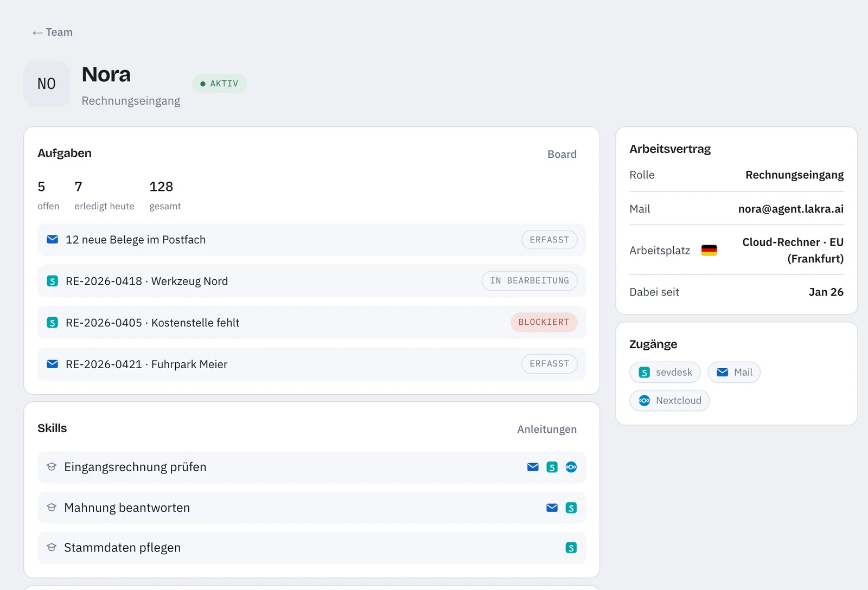Click mail icon in Mahnung beantworten row
868x590 pixels.
[x=552, y=508]
